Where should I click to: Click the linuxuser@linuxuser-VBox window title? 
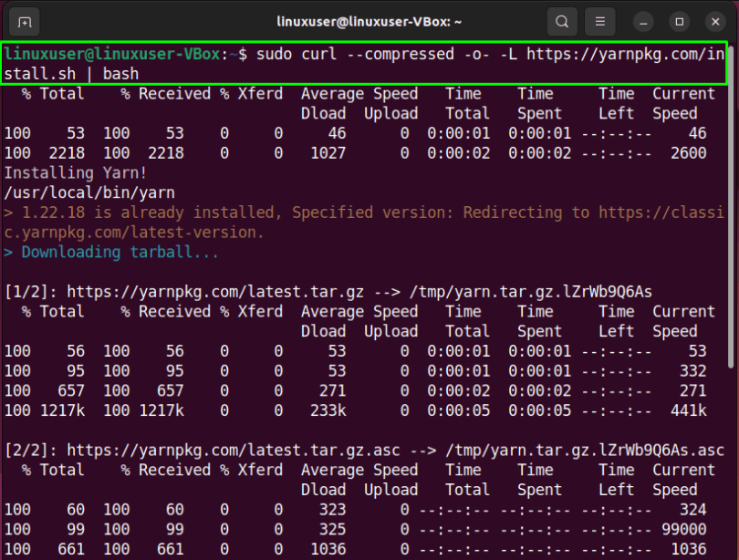369,21
